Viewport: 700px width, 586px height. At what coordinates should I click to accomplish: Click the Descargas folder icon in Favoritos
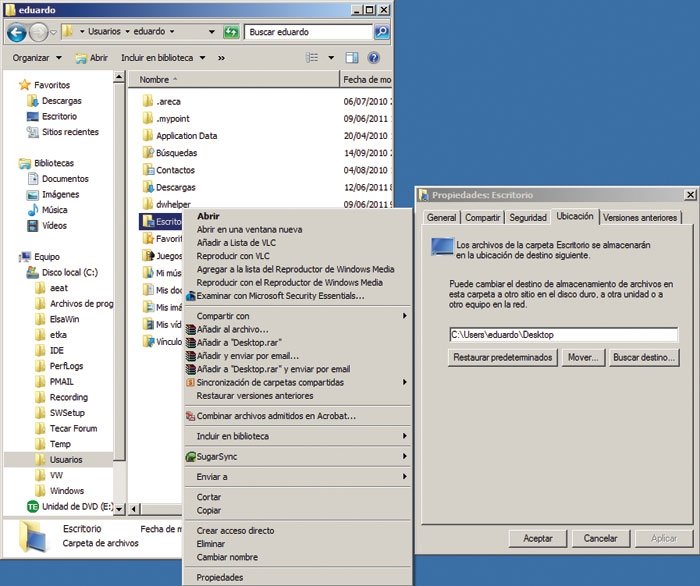point(33,101)
